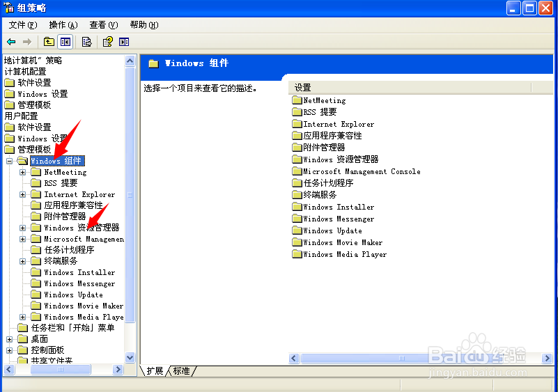Click 任务计划程序 folder icon in right pane
The image size is (558, 392).
[x=297, y=183]
